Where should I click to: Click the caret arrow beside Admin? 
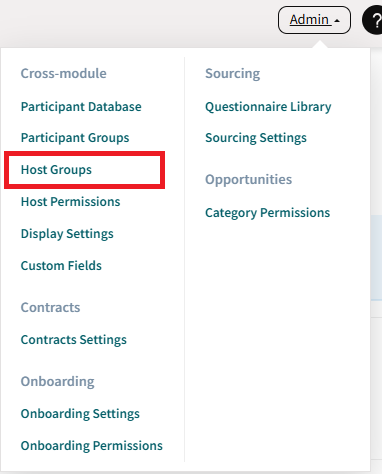pyautogui.click(x=337, y=21)
